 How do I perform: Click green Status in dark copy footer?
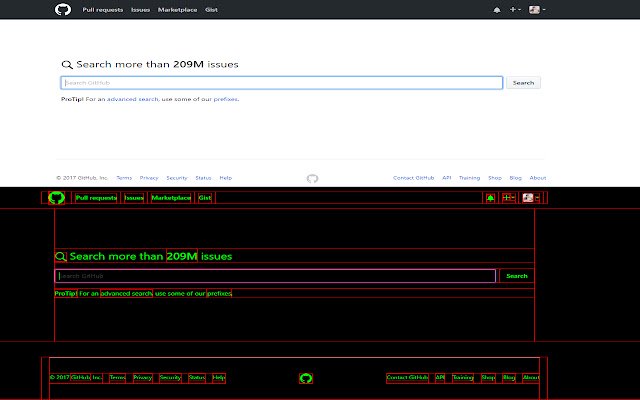coord(197,378)
